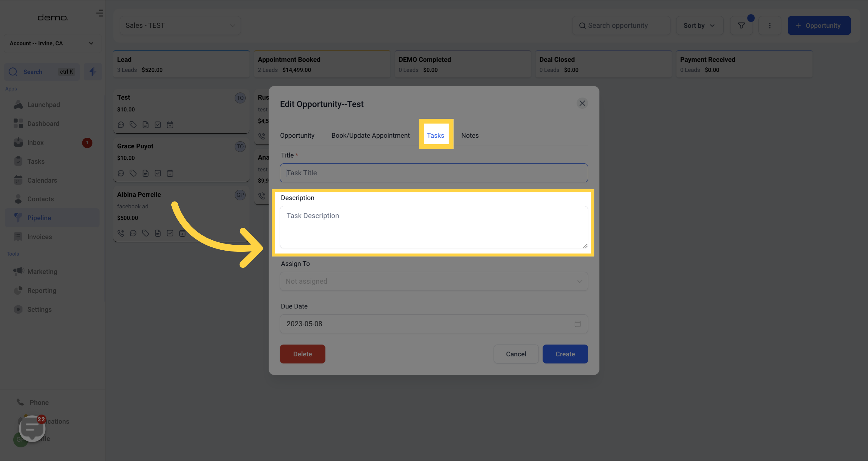Click the phone icon on Albina Perrelle card
This screenshot has height=461, width=868.
click(120, 233)
